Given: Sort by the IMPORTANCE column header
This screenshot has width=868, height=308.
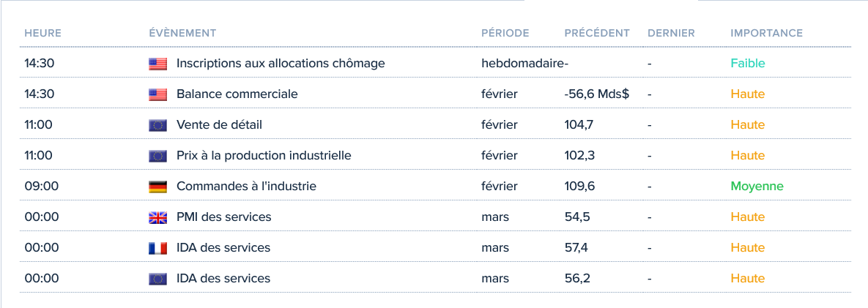Looking at the screenshot, I should point(766,33).
